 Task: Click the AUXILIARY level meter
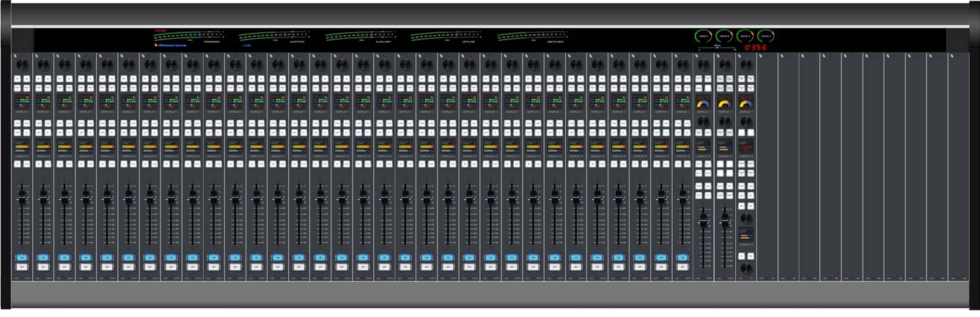[x=358, y=34]
